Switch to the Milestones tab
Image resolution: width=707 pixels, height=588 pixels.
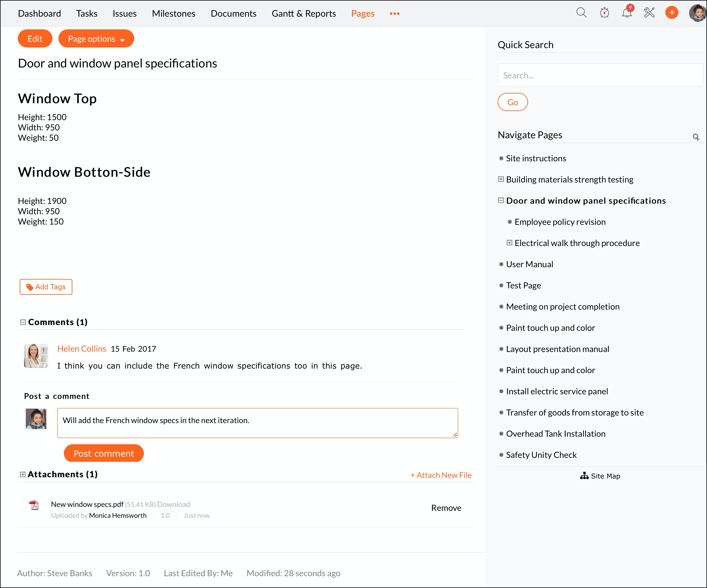[173, 13]
